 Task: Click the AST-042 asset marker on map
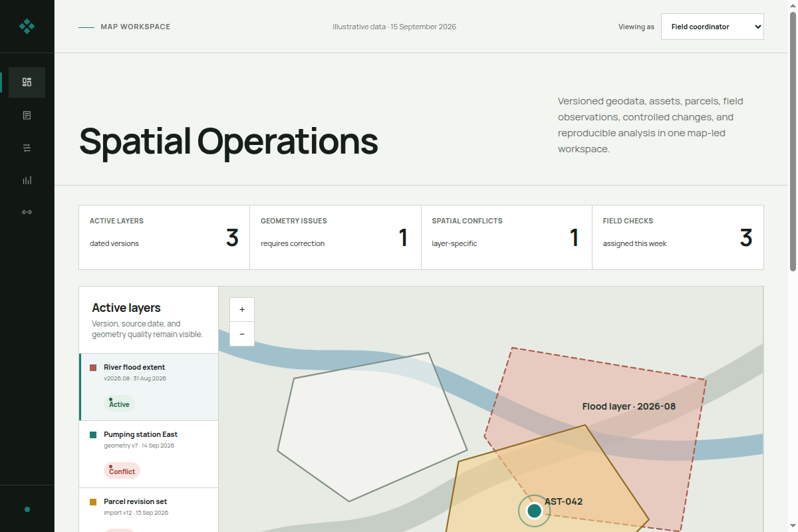(534, 511)
